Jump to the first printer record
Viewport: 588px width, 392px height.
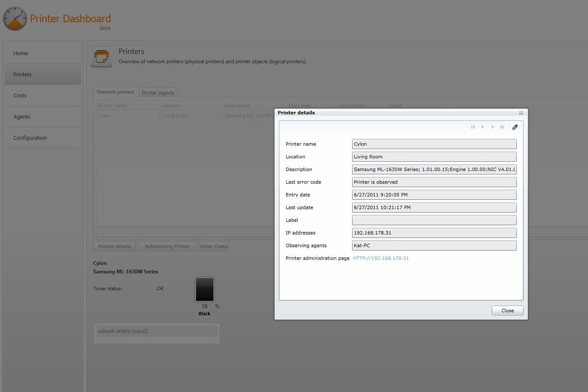[473, 127]
